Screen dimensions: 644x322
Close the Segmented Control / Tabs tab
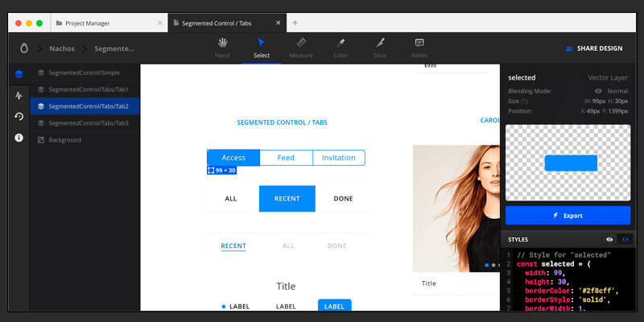275,23
